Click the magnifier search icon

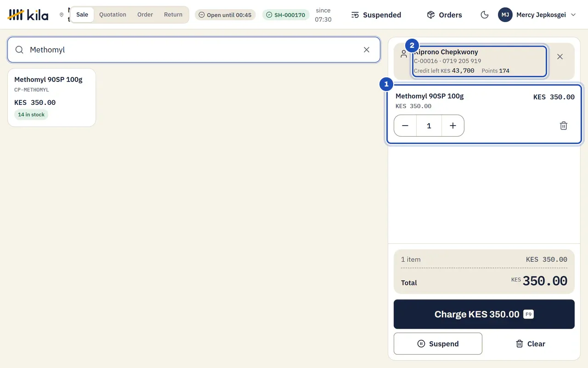19,50
